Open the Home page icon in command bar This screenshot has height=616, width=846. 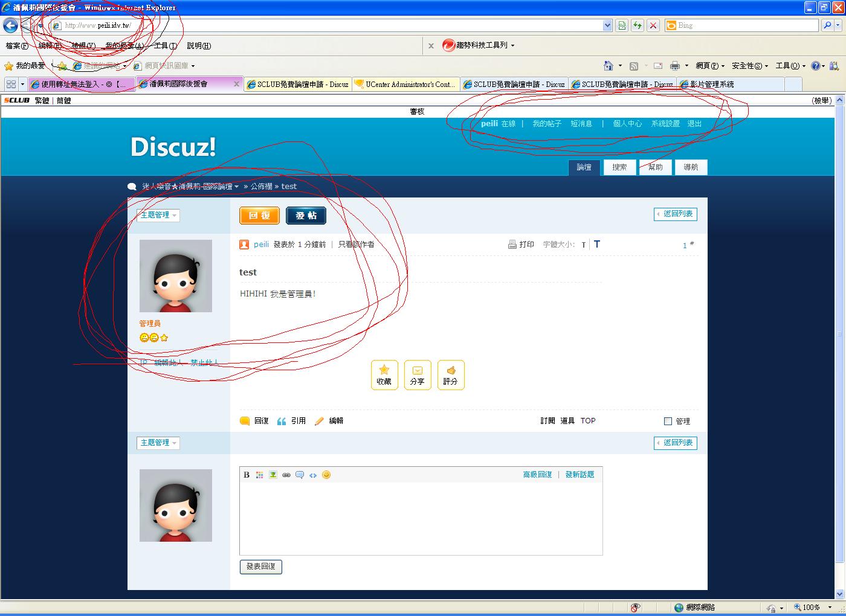pos(609,65)
